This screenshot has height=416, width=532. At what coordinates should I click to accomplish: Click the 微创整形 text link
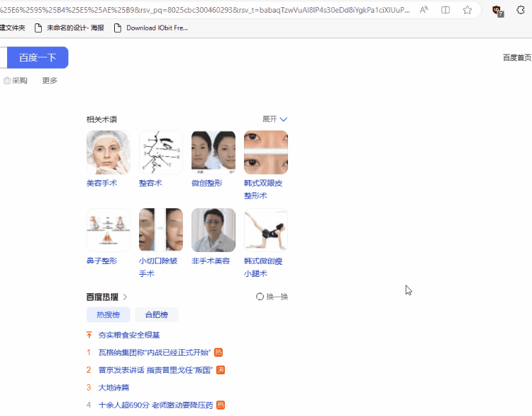click(207, 183)
